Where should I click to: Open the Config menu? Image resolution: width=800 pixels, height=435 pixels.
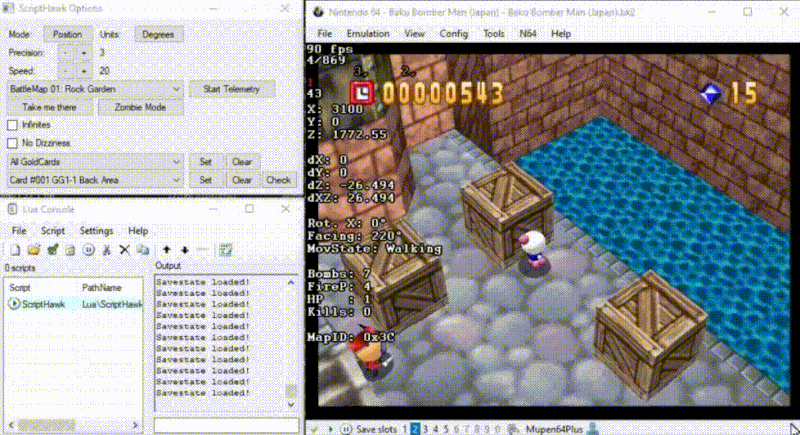coord(454,34)
